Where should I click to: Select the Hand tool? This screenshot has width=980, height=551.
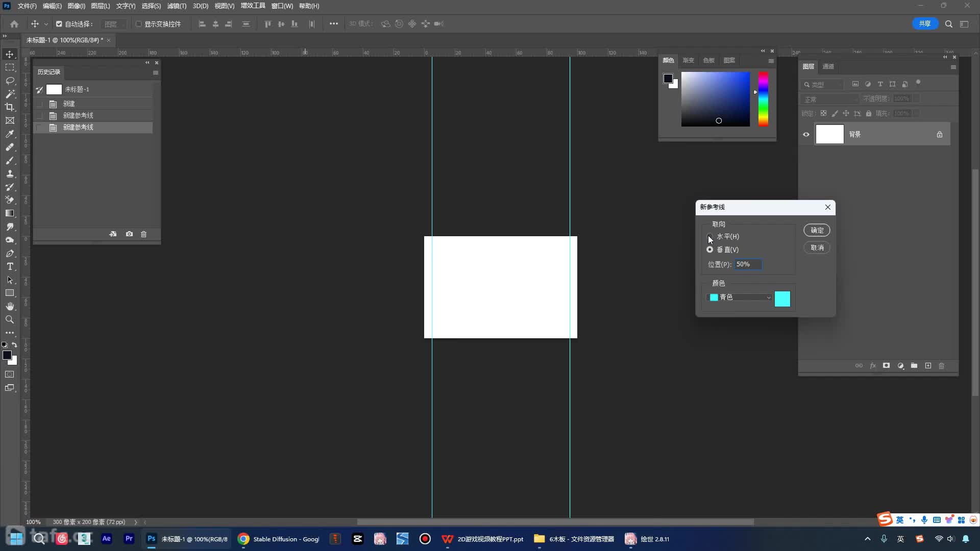click(10, 306)
